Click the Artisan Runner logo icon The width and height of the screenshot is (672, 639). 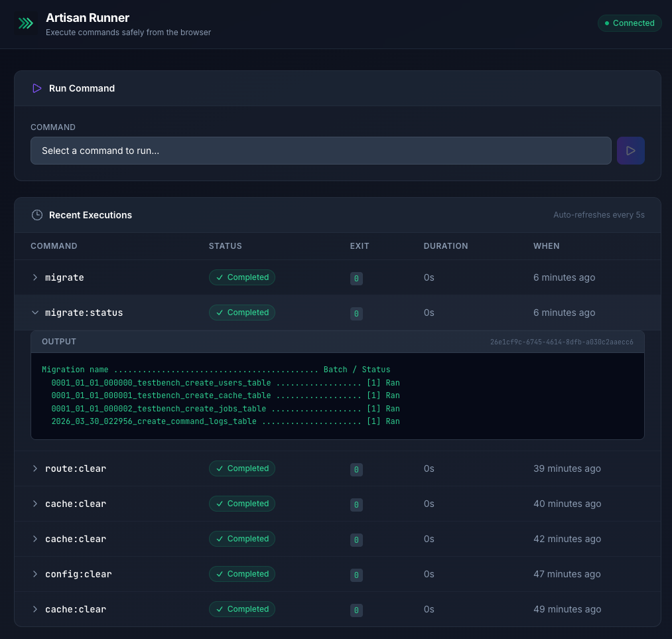[x=26, y=23]
